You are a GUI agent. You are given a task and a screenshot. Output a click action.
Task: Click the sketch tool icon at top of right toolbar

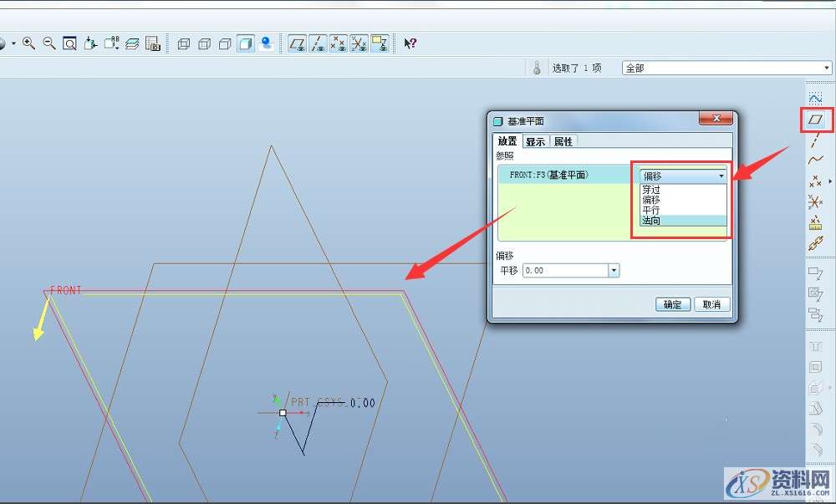(816, 99)
